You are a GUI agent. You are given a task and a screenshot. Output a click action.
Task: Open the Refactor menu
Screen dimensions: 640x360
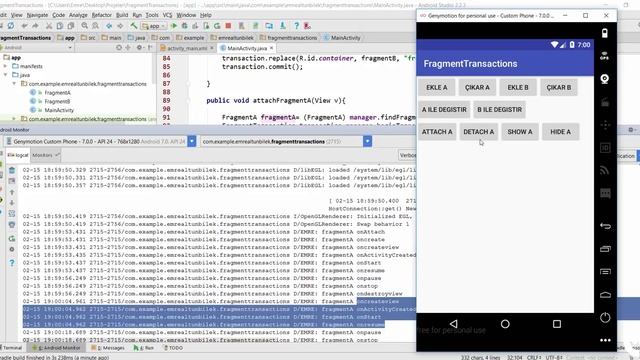coord(101,15)
